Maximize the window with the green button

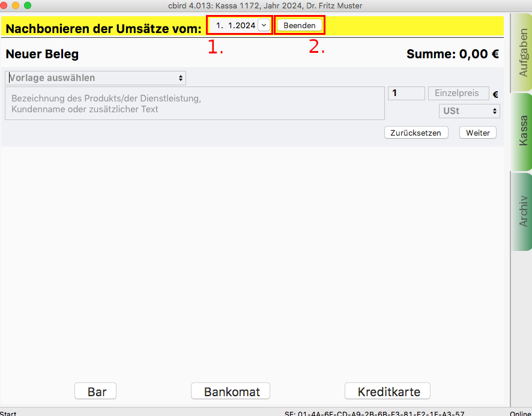point(27,5)
